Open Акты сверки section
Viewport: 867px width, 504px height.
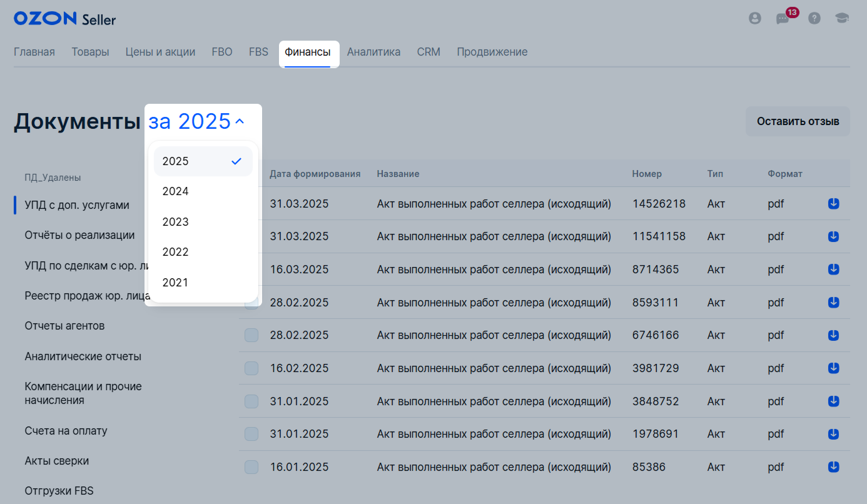[x=57, y=461]
